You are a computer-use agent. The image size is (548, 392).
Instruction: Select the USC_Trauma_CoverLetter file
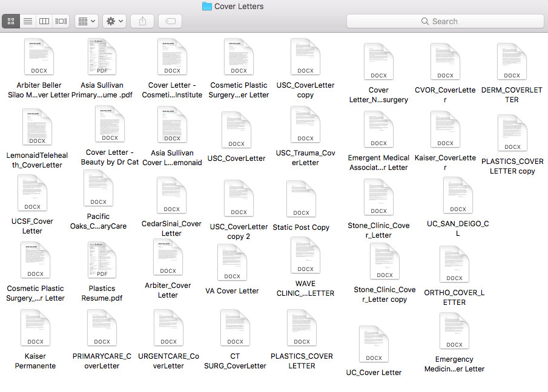(x=305, y=124)
